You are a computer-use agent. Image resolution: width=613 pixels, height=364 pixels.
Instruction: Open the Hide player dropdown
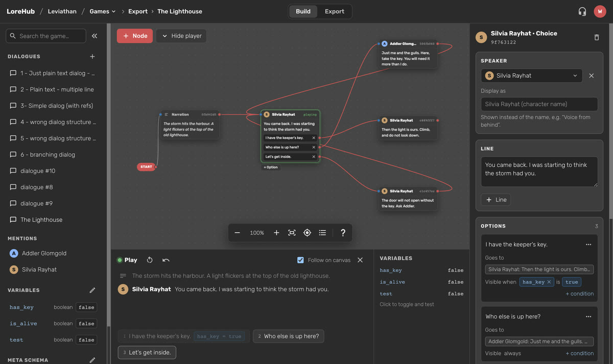(x=181, y=36)
